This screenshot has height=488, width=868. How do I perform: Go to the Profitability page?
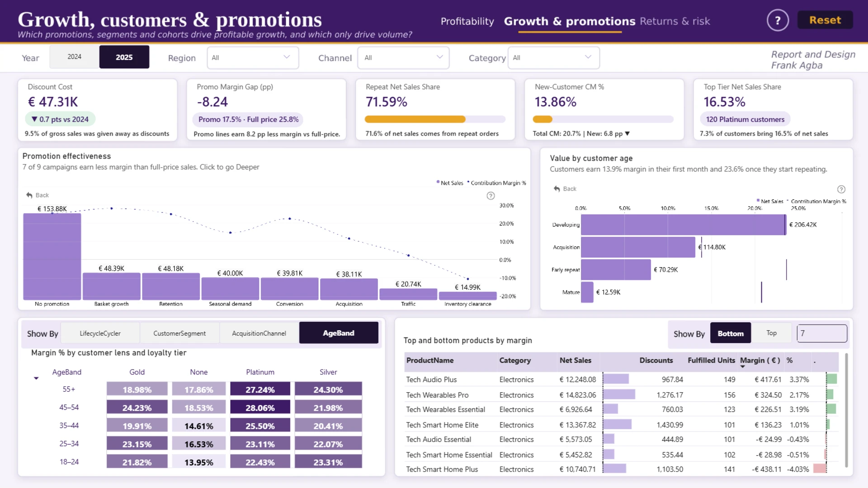467,21
